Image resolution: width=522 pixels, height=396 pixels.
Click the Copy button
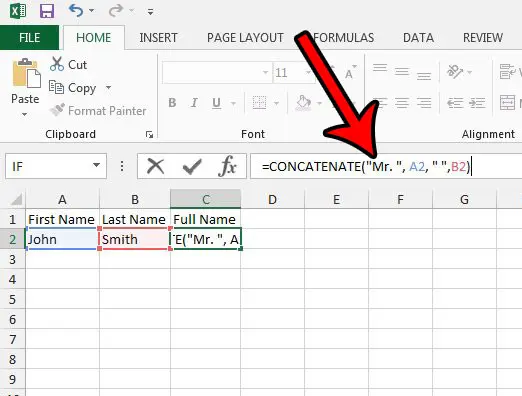coord(73,88)
